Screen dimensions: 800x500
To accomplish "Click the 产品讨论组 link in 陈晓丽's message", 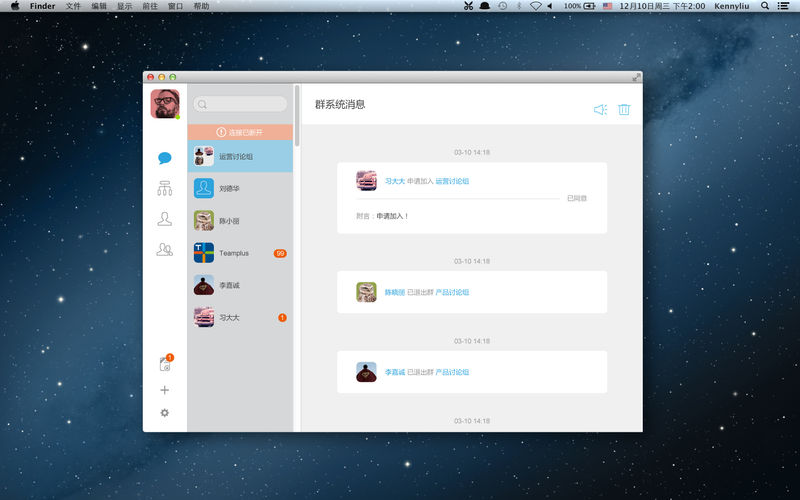I will click(x=452, y=292).
